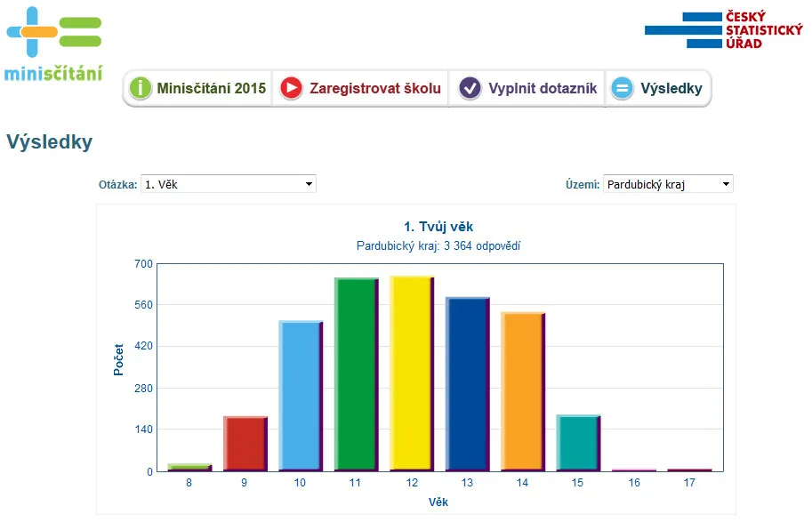812x522 pixels.
Task: Click the red play icon for Zaregistrovat školu
Action: tap(292, 88)
